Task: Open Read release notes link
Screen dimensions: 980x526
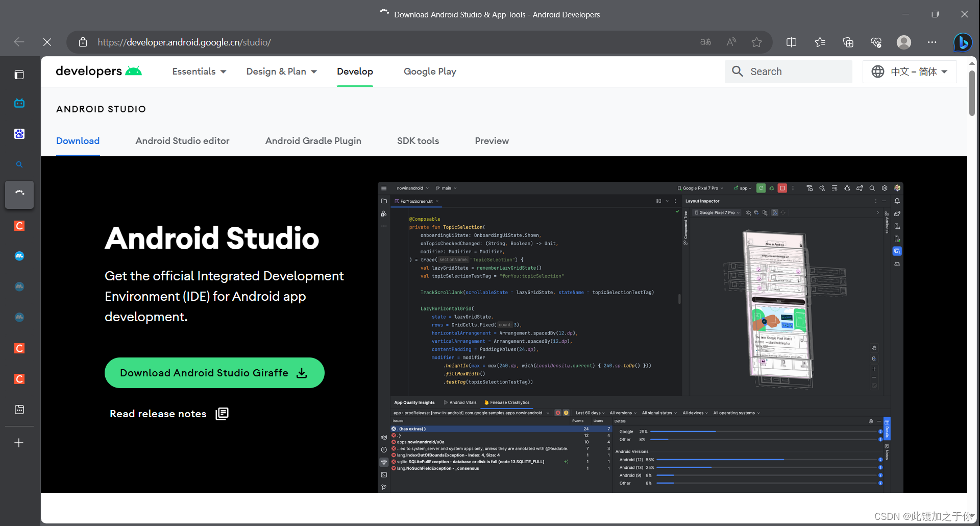Action: click(169, 414)
